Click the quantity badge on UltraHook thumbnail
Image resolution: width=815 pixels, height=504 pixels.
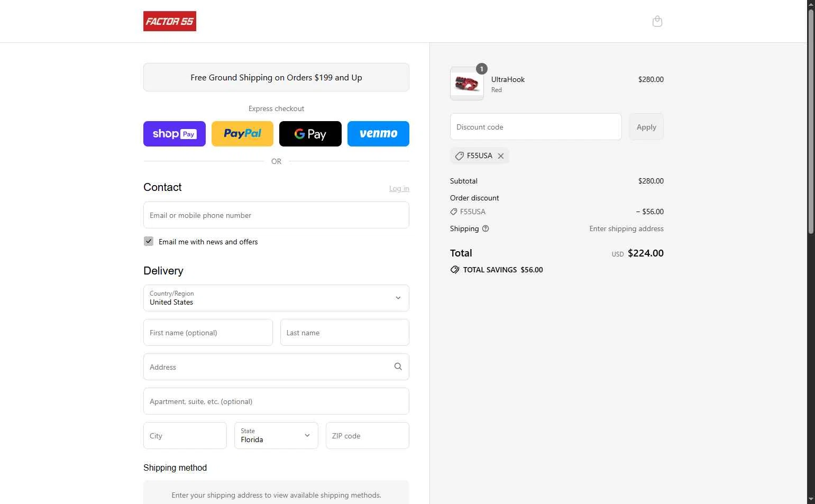click(482, 69)
